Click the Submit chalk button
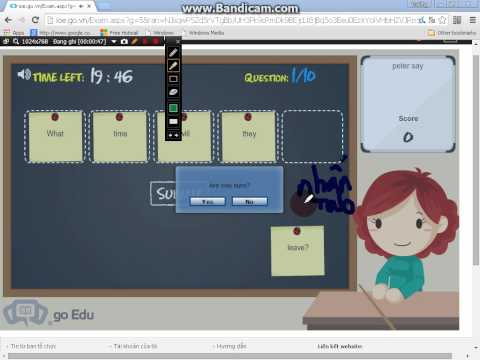 (163, 193)
